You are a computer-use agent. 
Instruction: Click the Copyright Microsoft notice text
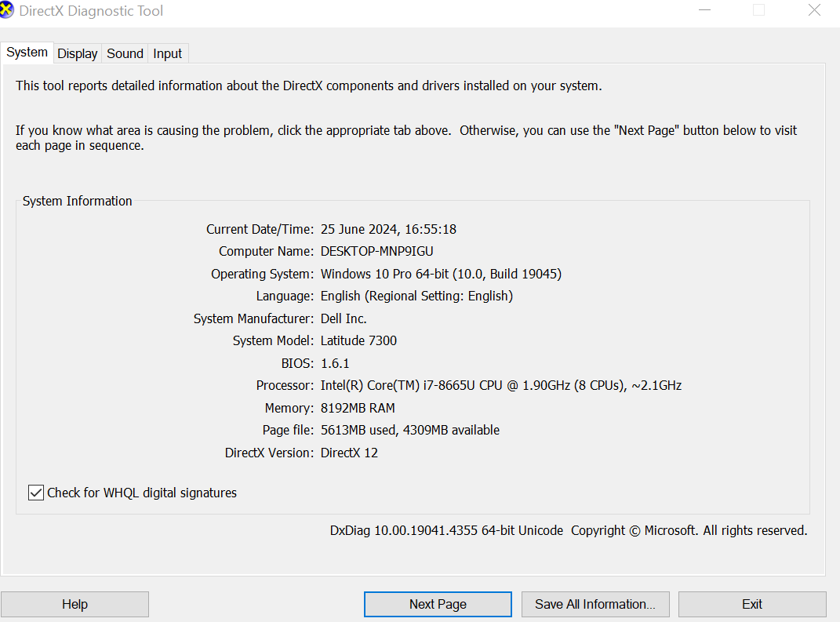coord(689,530)
